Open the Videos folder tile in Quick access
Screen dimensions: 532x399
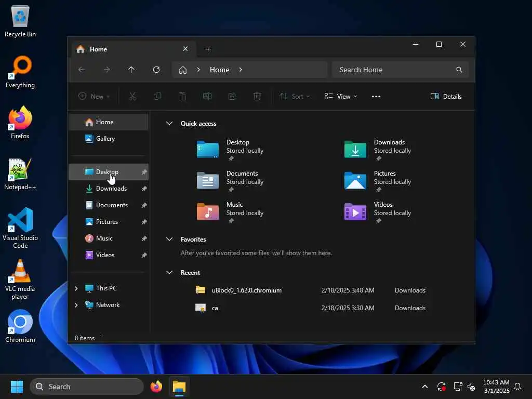[x=378, y=212]
